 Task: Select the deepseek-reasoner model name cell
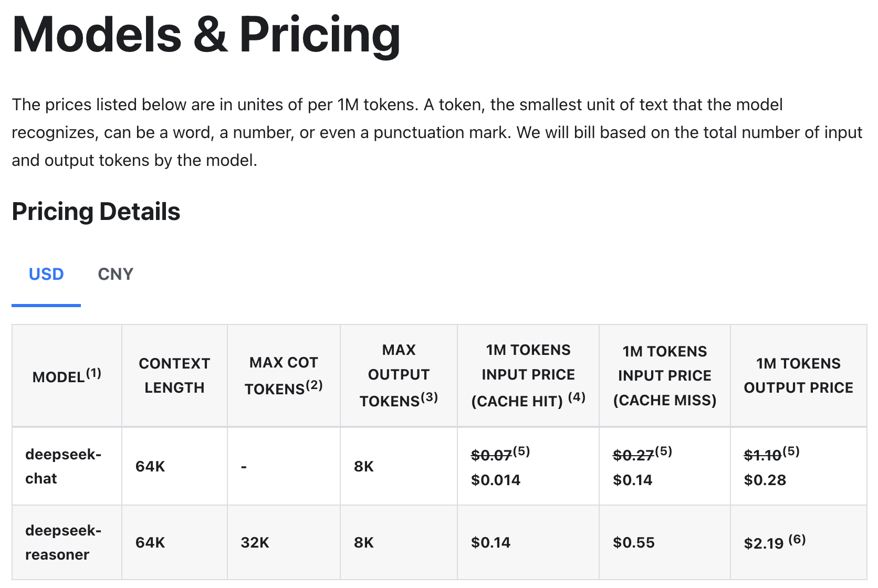point(67,542)
